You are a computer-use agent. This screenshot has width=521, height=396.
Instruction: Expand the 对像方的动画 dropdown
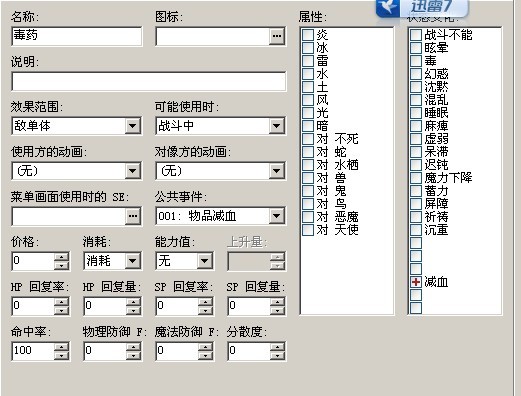[x=277, y=171]
